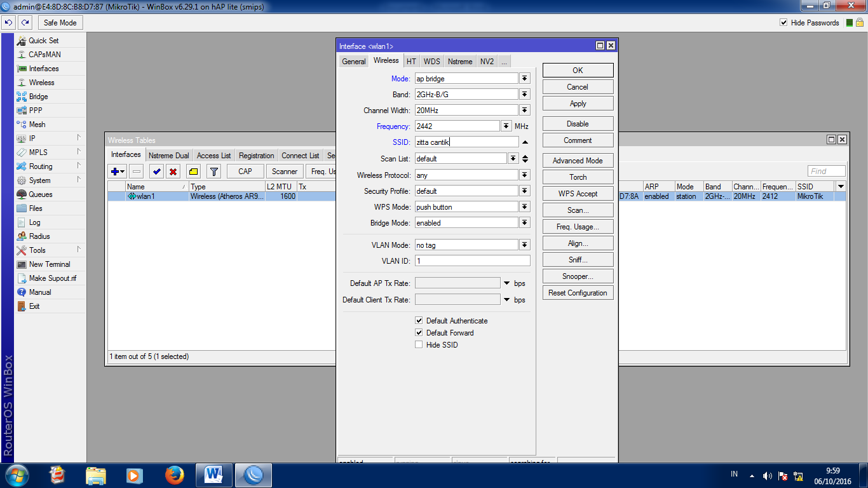The height and width of the screenshot is (488, 868).
Task: Click the Reset Configuration button
Action: pyautogui.click(x=578, y=293)
